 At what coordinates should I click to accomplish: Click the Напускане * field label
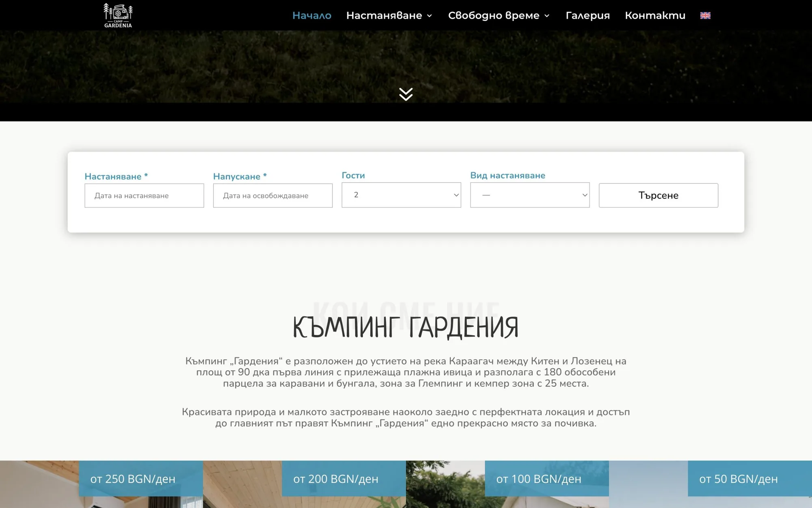tap(240, 176)
